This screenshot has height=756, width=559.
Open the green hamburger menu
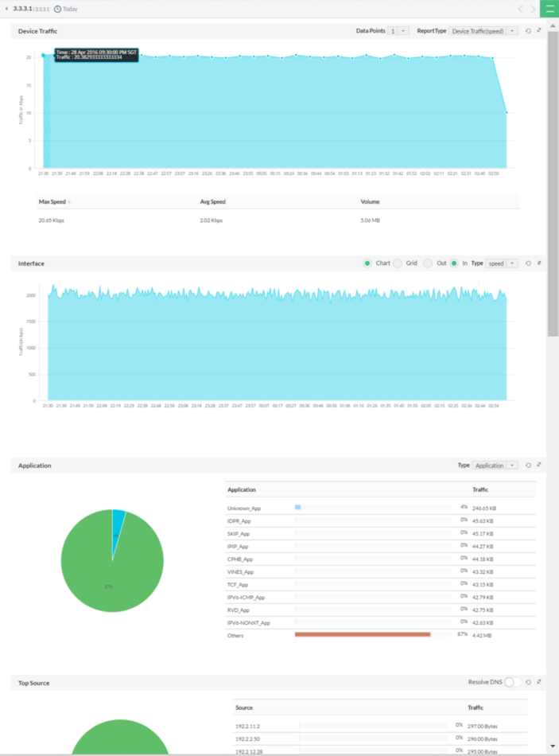pos(549,9)
